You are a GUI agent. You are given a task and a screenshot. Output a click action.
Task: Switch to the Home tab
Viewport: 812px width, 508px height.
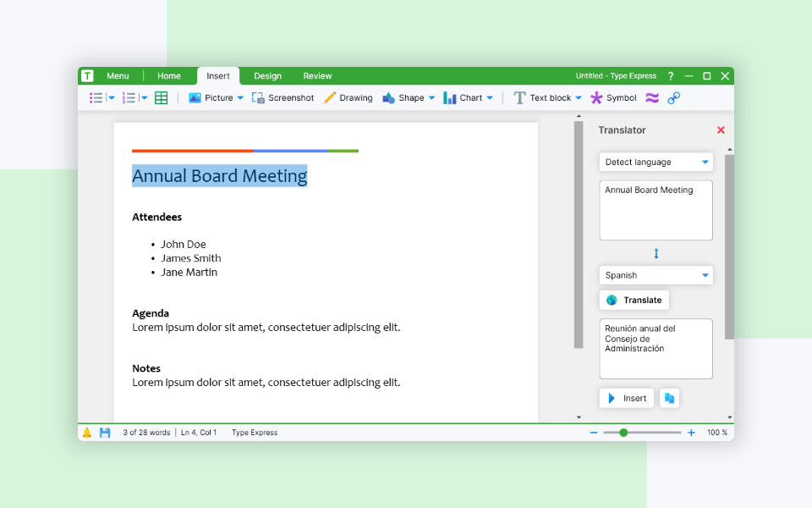tap(169, 75)
